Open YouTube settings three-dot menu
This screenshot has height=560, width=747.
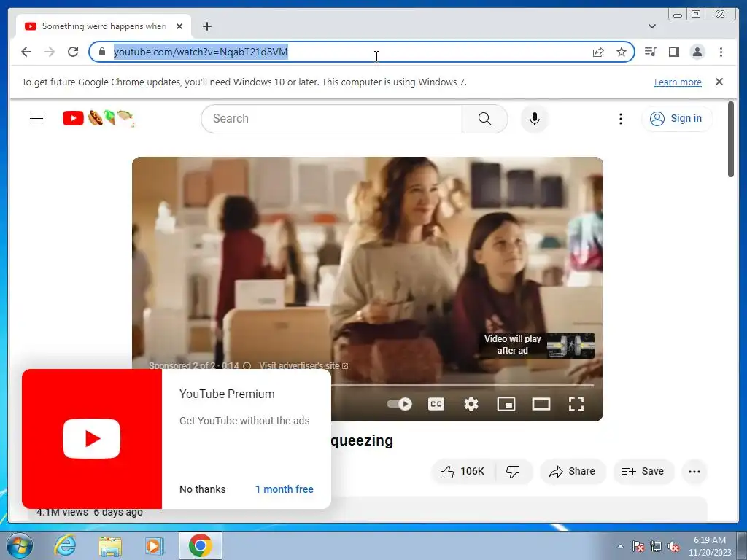click(x=620, y=119)
